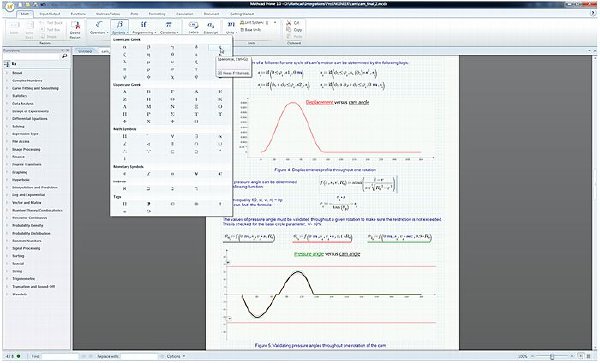Open the Matrices/Tables ribbon tab
The image size is (600, 363).
tap(108, 14)
